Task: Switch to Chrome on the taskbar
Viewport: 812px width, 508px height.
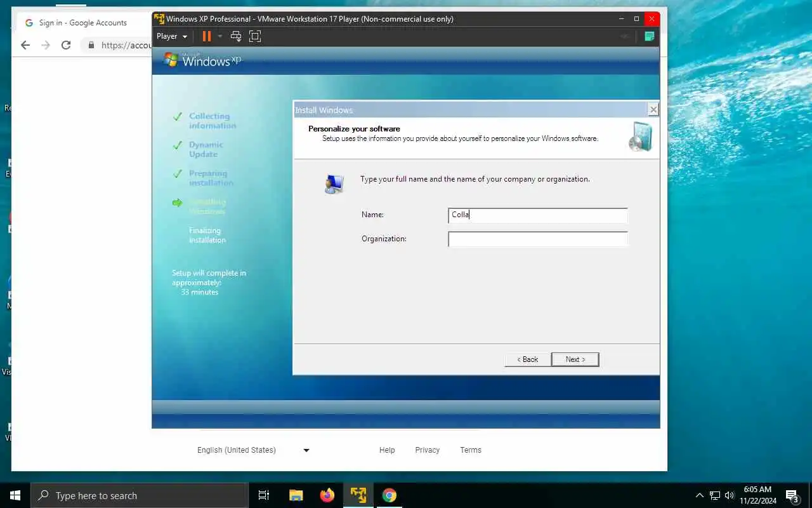Action: [390, 495]
